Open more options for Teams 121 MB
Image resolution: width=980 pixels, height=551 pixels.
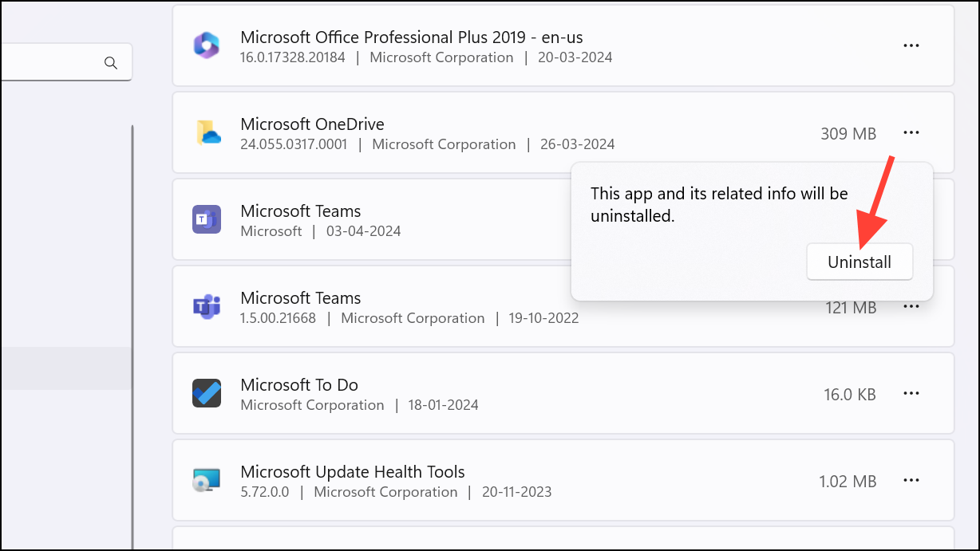[x=911, y=306]
